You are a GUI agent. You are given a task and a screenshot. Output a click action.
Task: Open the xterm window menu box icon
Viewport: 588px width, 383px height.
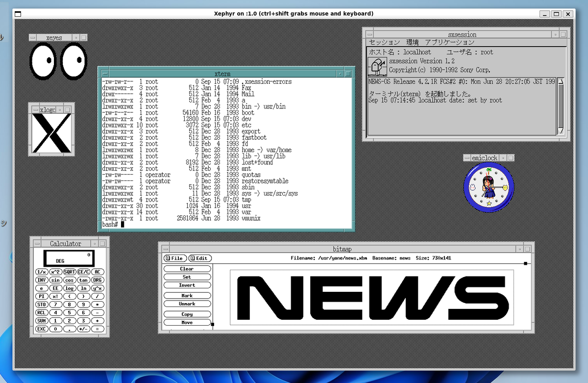coord(104,73)
